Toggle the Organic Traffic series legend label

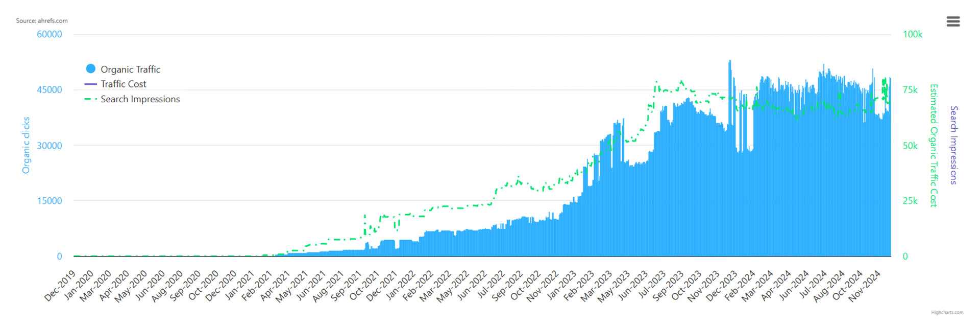130,69
